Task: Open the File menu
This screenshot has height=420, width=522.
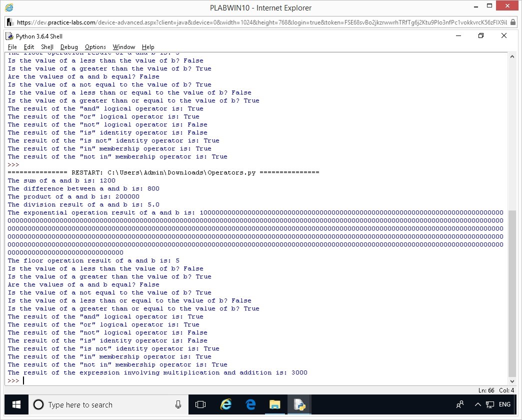Action: [x=12, y=47]
